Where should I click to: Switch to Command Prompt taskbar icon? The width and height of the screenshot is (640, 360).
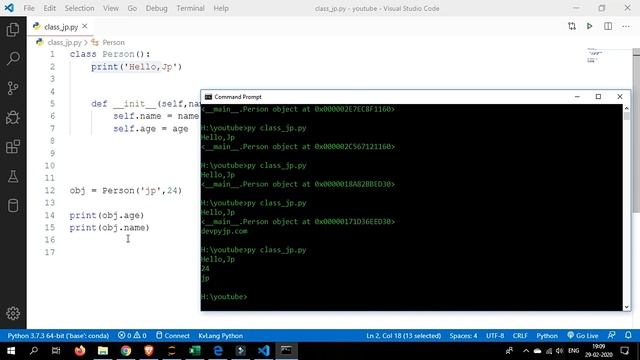point(286,351)
